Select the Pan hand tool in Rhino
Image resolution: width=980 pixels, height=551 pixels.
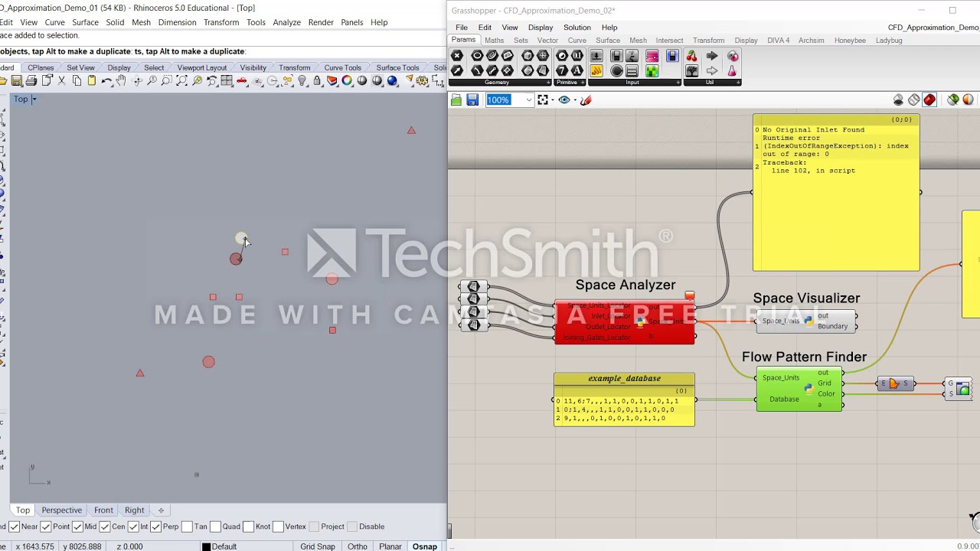click(x=121, y=80)
